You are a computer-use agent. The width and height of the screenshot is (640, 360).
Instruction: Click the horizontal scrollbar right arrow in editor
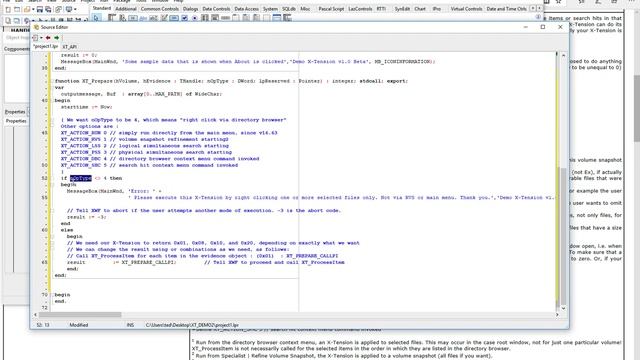coord(557,315)
